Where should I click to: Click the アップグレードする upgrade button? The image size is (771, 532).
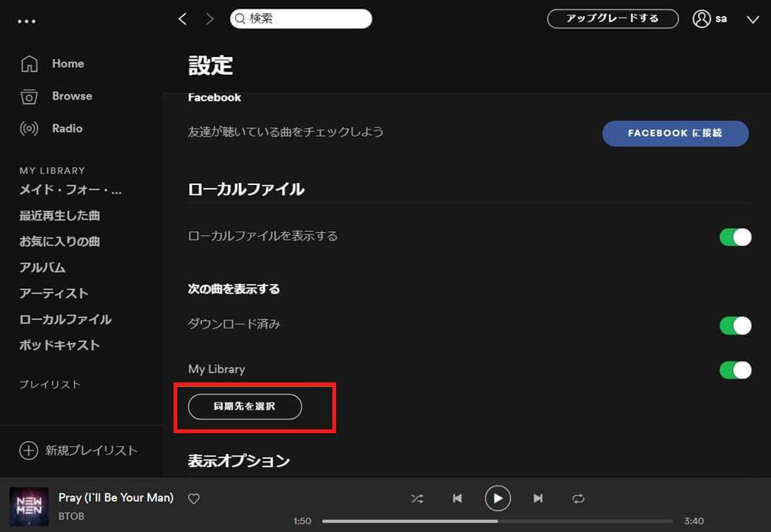click(613, 19)
